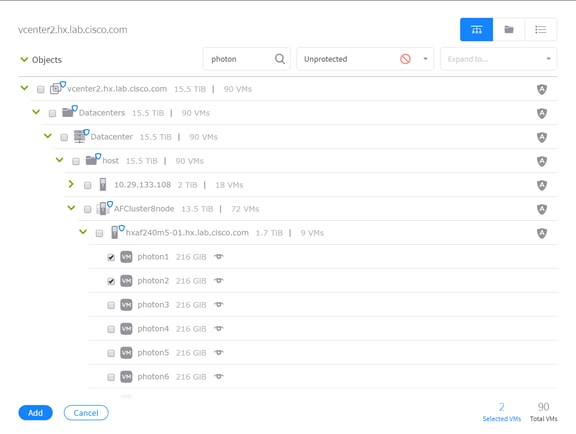Click the photon1 VM icon
Image resolution: width=576 pixels, height=434 pixels.
tap(126, 257)
